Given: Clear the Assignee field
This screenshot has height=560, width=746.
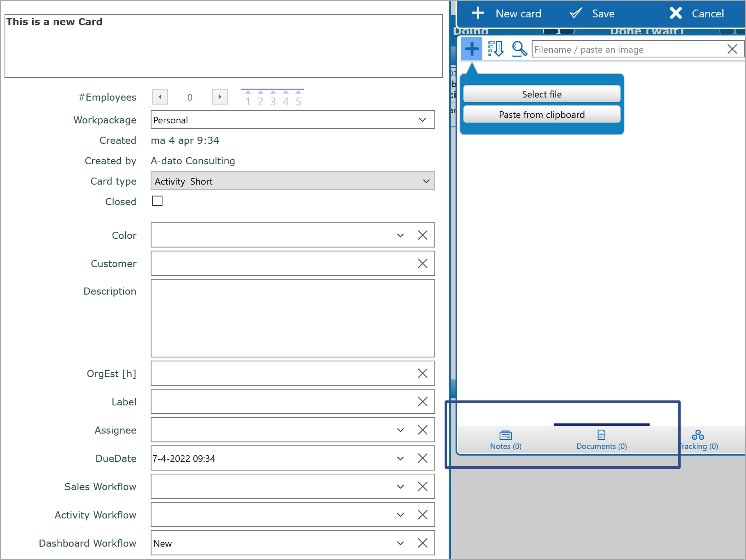Looking at the screenshot, I should click(x=423, y=430).
